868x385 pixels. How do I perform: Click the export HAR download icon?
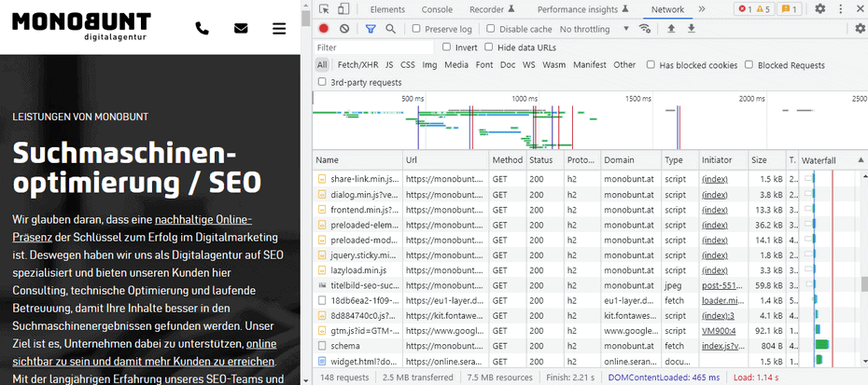691,29
